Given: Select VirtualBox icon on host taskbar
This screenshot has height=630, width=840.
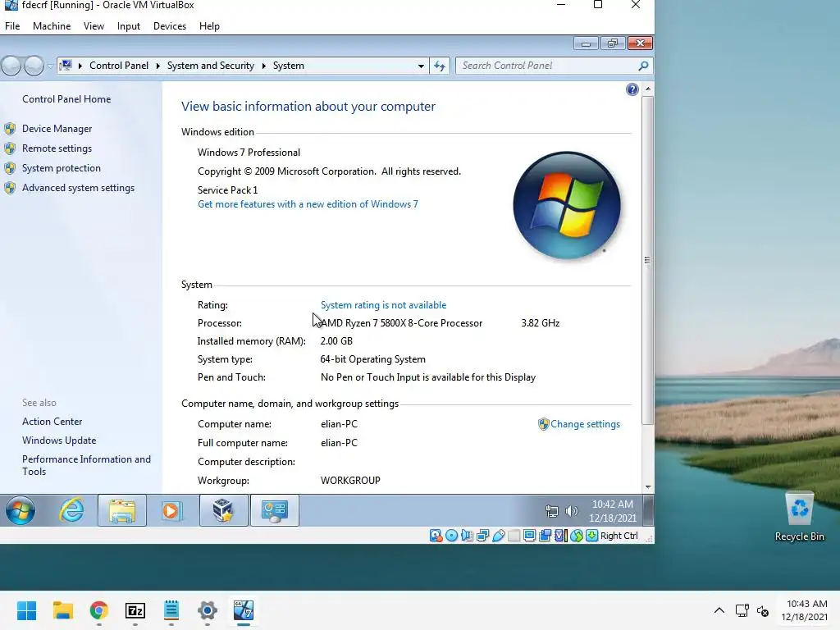Looking at the screenshot, I should click(x=243, y=610).
